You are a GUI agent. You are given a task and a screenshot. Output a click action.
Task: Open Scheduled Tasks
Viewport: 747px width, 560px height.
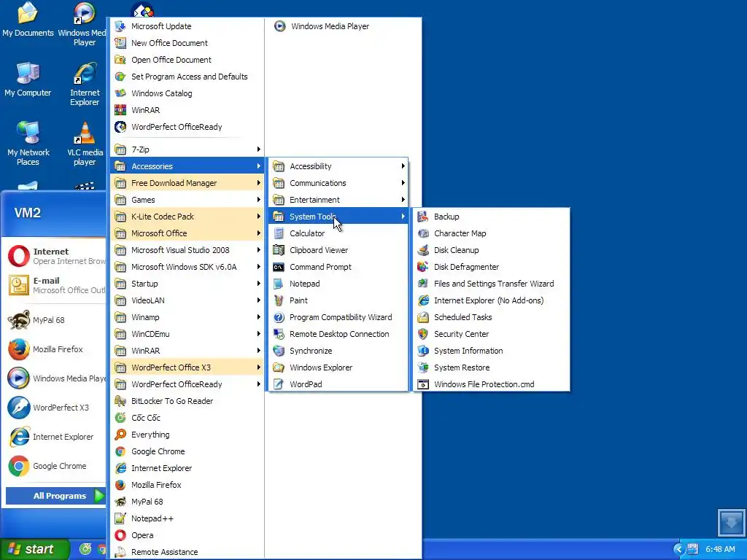(x=491, y=317)
